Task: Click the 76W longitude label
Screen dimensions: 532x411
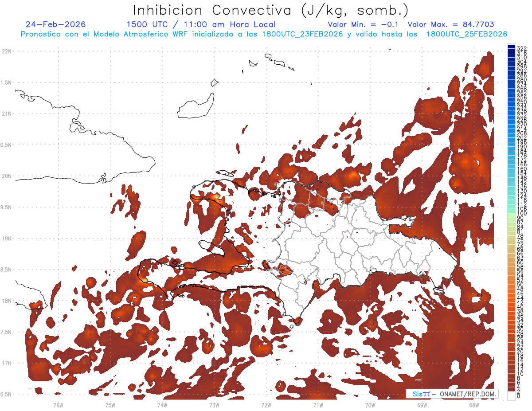Action: (x=58, y=405)
